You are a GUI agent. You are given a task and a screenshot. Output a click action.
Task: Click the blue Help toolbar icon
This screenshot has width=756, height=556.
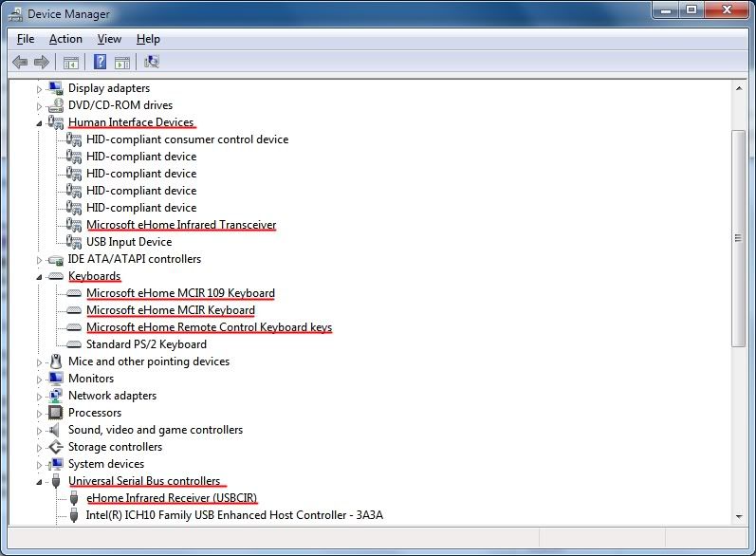point(100,63)
